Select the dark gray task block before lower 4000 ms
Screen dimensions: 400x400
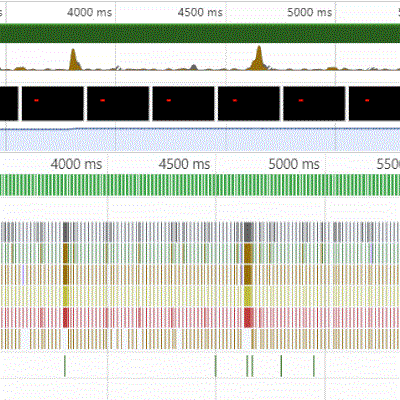point(66,232)
